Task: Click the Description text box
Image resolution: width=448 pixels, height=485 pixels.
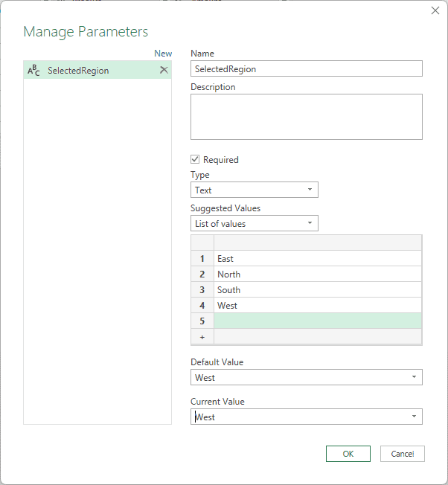Action: [307, 117]
